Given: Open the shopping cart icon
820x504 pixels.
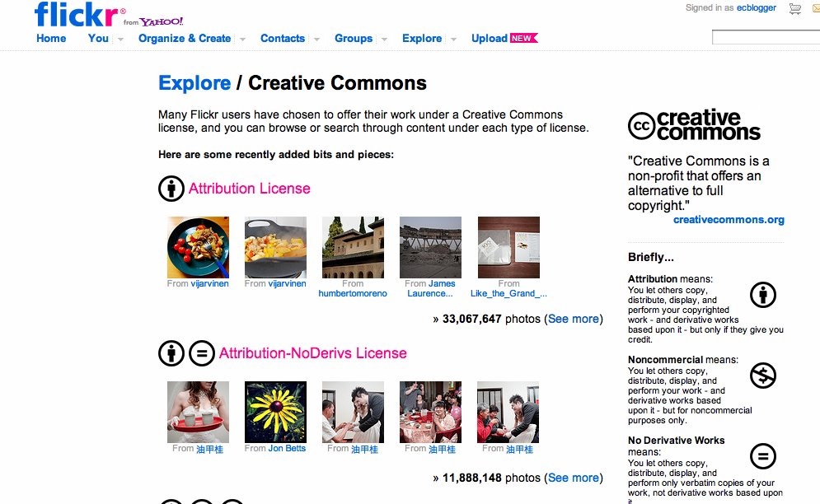Looking at the screenshot, I should pos(794,9).
